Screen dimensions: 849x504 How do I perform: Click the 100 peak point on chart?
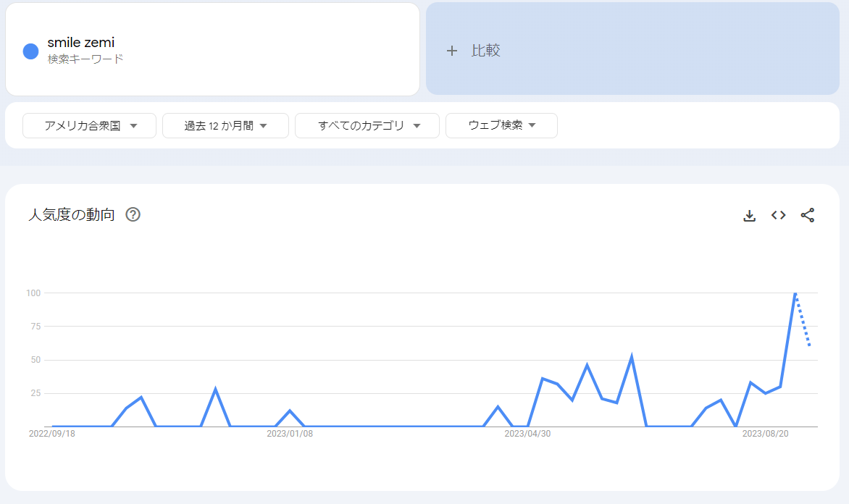coord(795,293)
